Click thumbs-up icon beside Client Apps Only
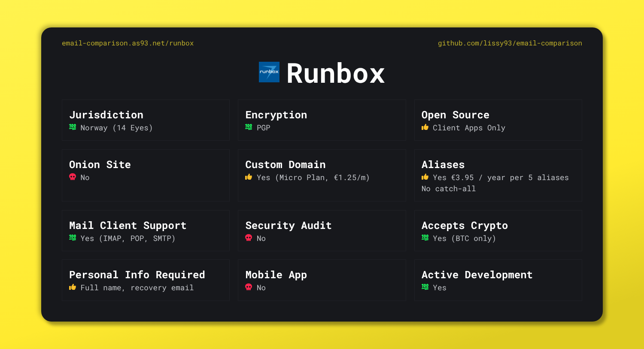The height and width of the screenshot is (349, 644). 425,127
